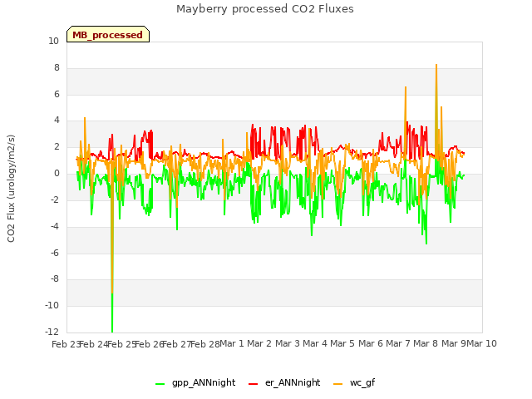Click the y-axis value 8
This screenshot has width=532, height=399.
pyautogui.click(x=57, y=67)
